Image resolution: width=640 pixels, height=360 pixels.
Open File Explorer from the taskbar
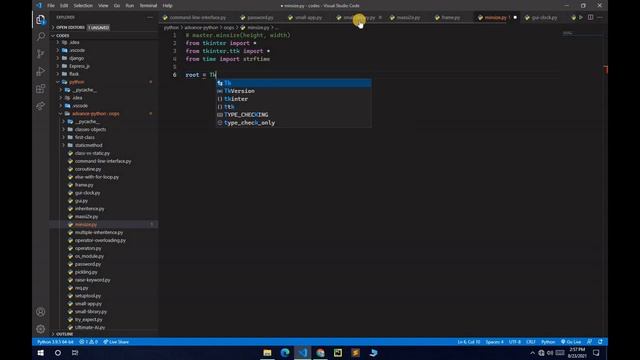pos(267,353)
